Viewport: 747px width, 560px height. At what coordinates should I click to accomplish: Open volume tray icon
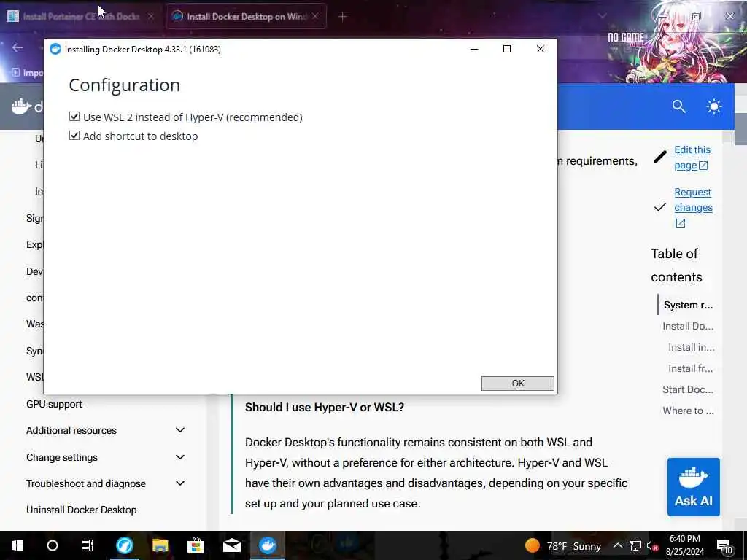pyautogui.click(x=652, y=545)
